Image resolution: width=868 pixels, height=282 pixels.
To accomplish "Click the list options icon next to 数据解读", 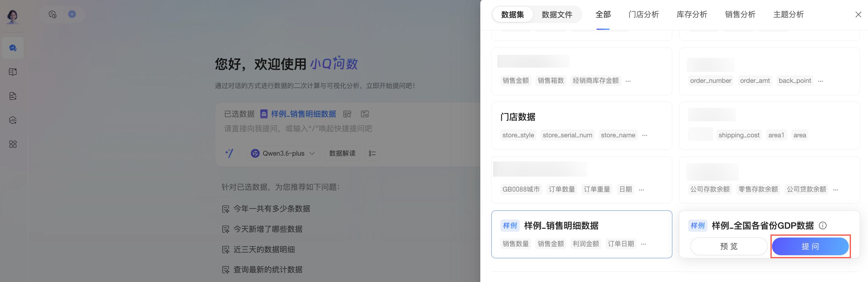I will [x=372, y=153].
